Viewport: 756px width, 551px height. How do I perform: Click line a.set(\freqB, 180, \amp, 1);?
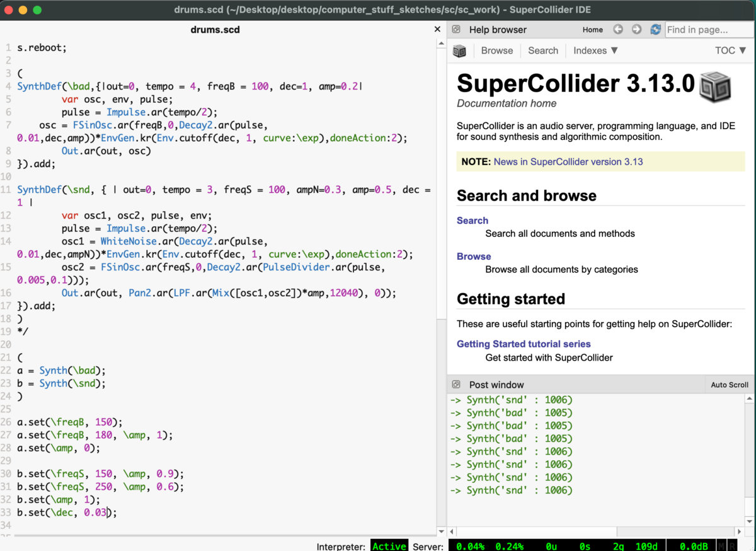(94, 435)
